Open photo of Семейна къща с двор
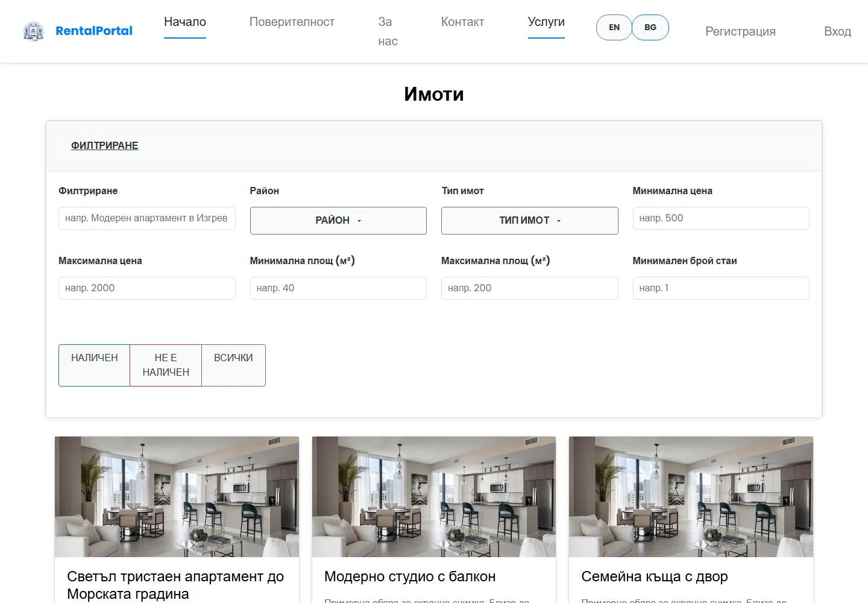Image resolution: width=868 pixels, height=603 pixels. pos(691,497)
